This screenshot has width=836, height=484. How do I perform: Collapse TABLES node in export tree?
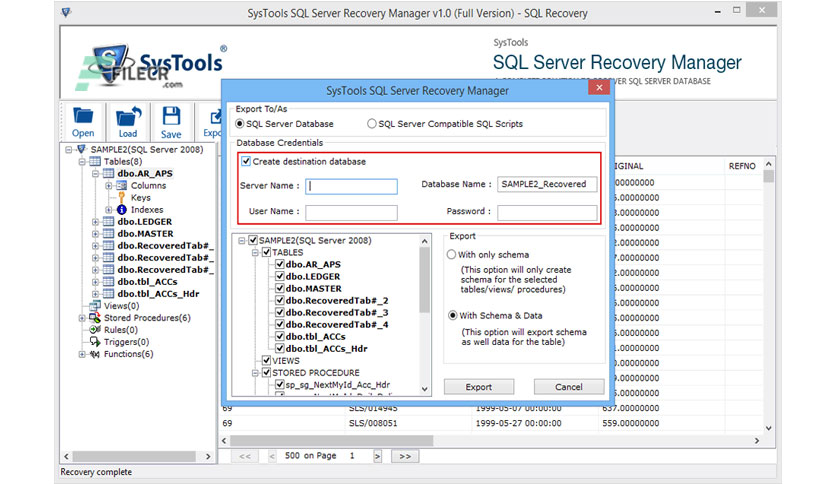click(x=255, y=253)
